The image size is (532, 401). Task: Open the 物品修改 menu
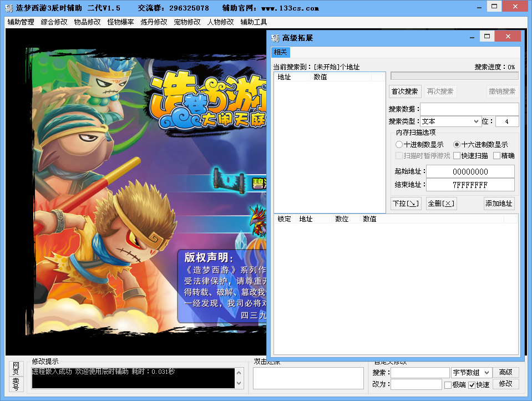[87, 22]
